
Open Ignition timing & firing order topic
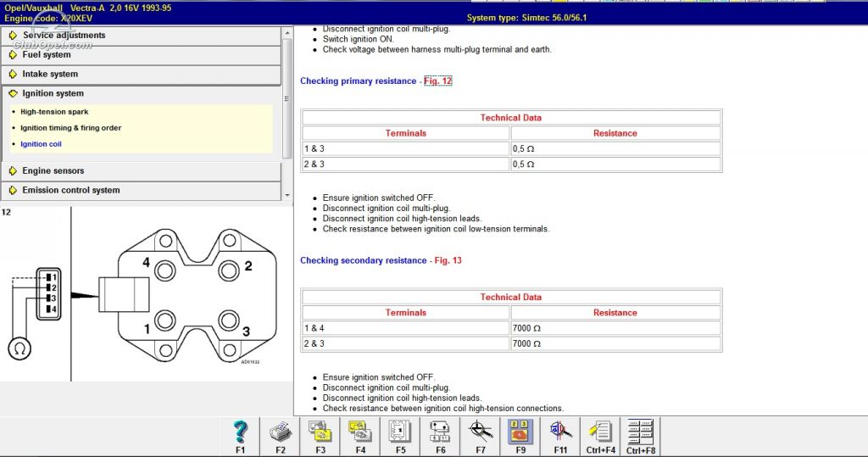(x=71, y=128)
